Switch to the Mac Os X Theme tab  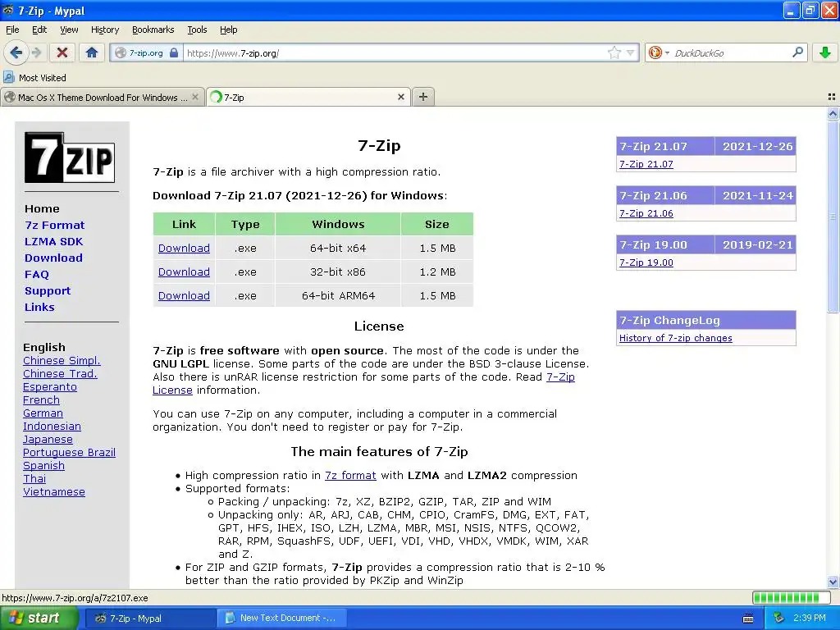point(103,97)
